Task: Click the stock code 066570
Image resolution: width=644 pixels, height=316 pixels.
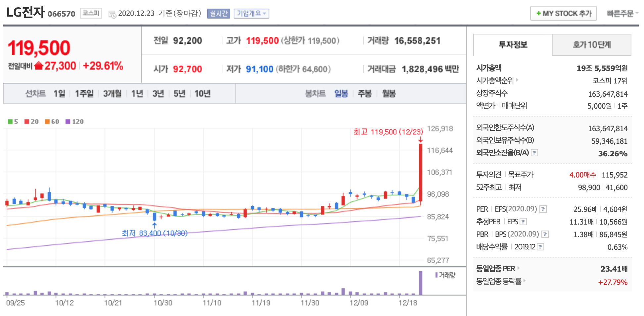Action: 62,14
